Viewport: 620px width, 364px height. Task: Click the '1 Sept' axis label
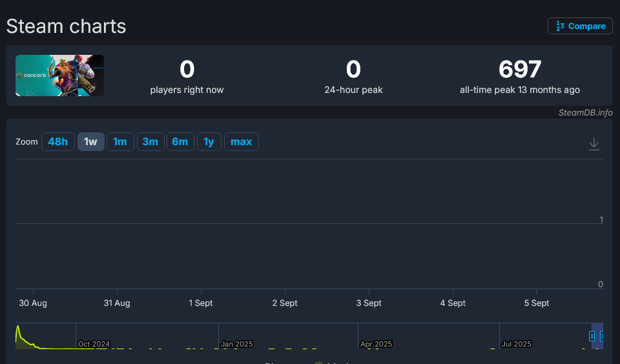[x=201, y=303]
